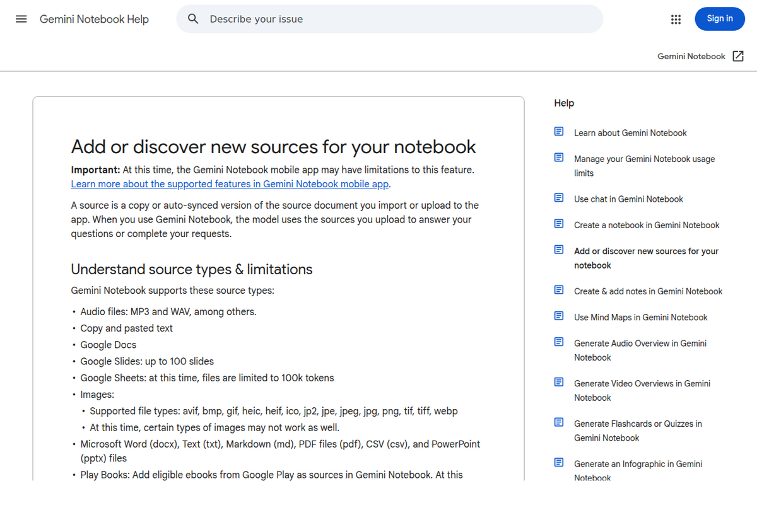Image resolution: width=757 pixels, height=532 pixels.
Task: Click article icon beside Use Mind Maps
Action: click(559, 316)
